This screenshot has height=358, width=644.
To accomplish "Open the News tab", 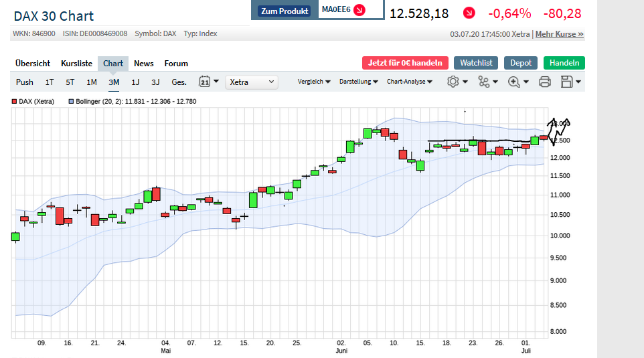I will click(144, 64).
